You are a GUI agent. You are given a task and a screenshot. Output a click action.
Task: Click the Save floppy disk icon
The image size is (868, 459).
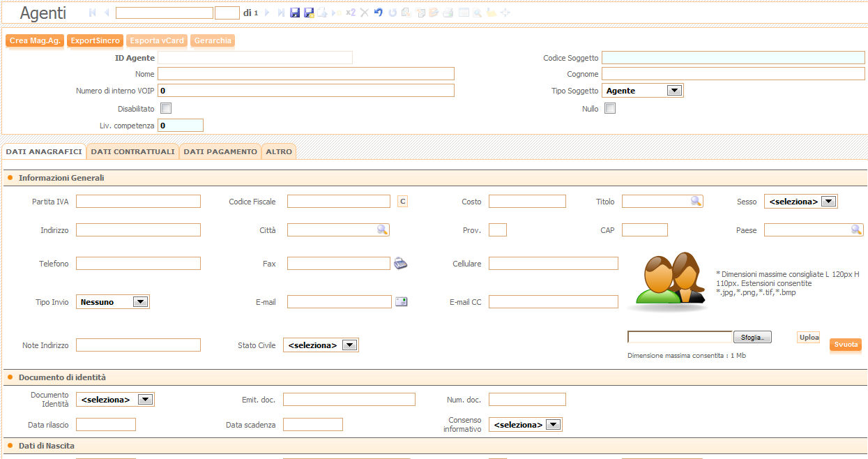[295, 13]
